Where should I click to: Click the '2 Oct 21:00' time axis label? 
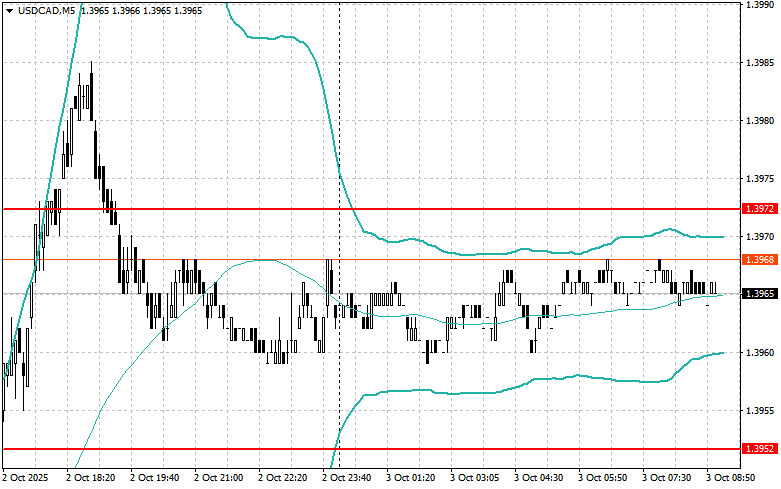218,478
